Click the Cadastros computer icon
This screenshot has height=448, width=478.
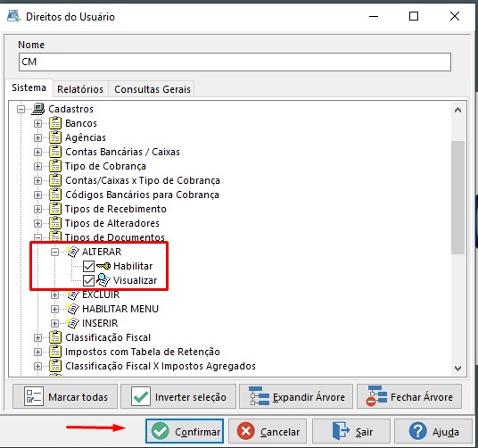(x=38, y=109)
